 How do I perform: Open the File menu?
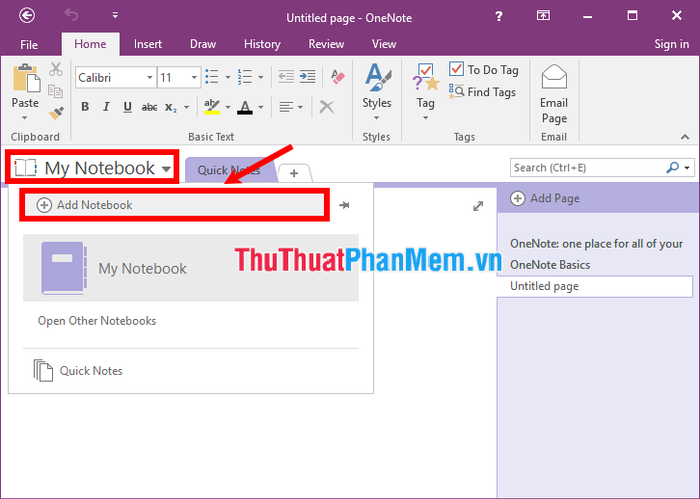coord(29,45)
